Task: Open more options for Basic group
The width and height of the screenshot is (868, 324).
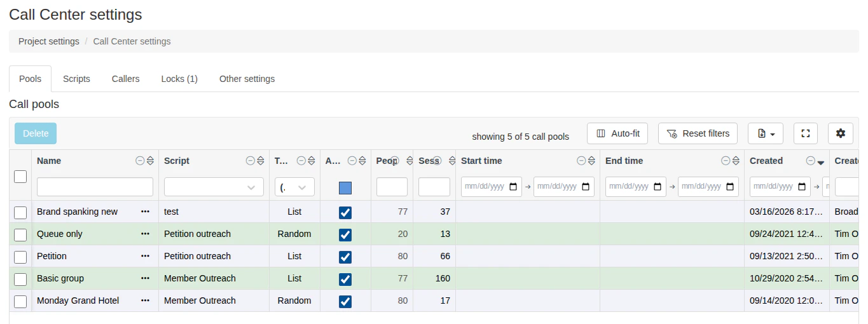Action: [x=146, y=278]
